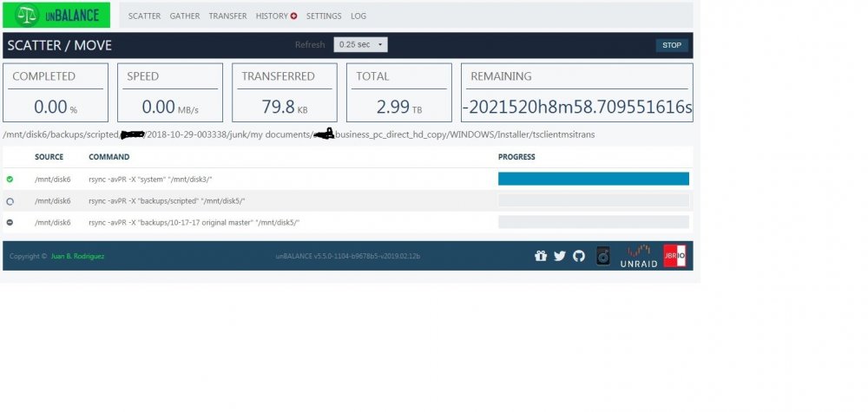Open the TRANSFER menu item
The height and width of the screenshot is (412, 868).
pos(227,16)
